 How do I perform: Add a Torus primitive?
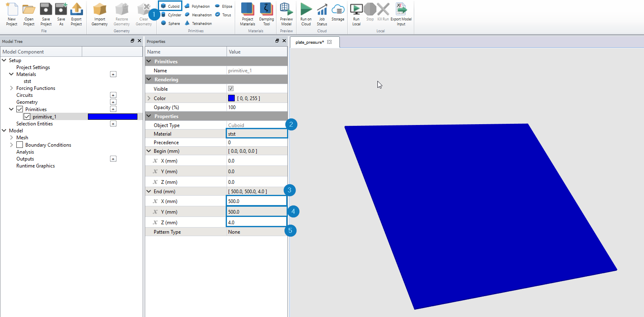[x=223, y=15]
